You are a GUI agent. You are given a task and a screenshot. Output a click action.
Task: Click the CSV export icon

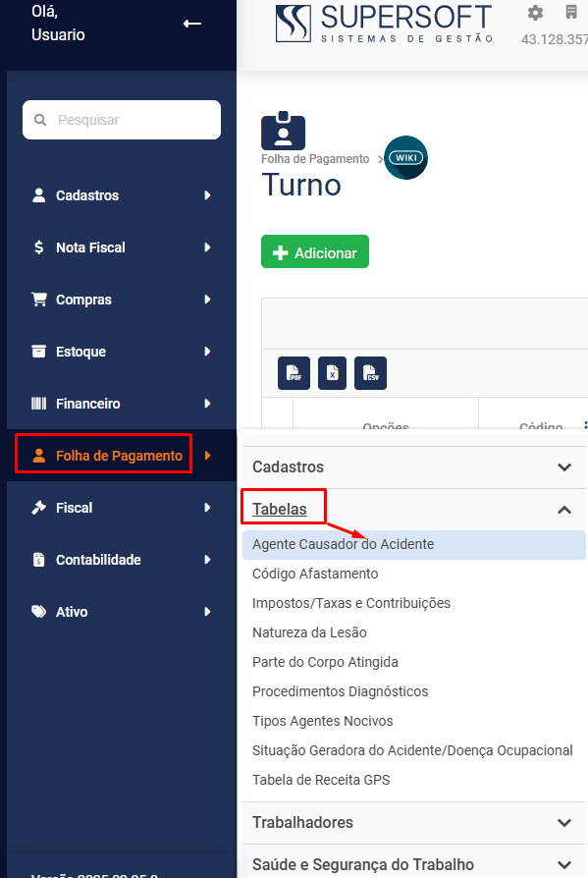(x=370, y=373)
